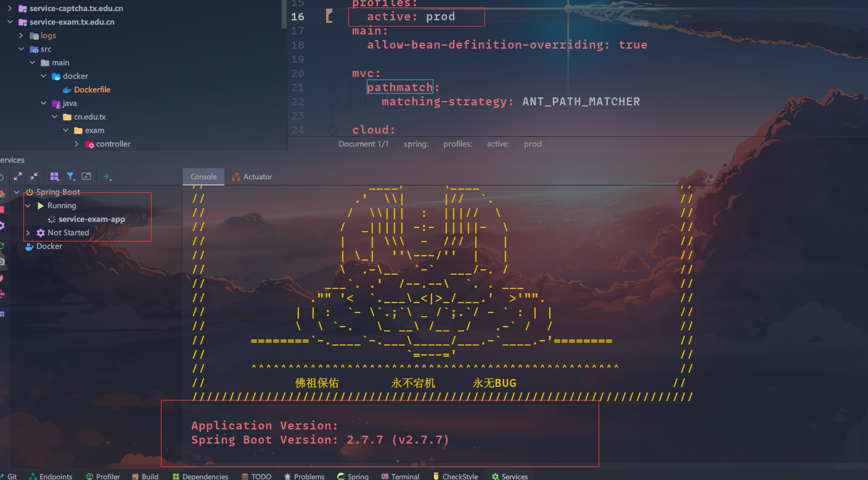The image size is (868, 480).
Task: Click the Open in New Tab icon
Action: point(86,176)
